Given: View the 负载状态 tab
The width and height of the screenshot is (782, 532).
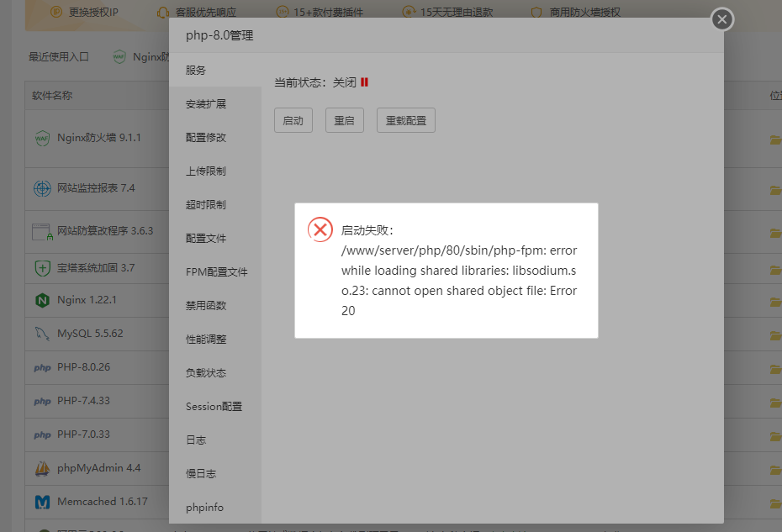Looking at the screenshot, I should [215, 372].
